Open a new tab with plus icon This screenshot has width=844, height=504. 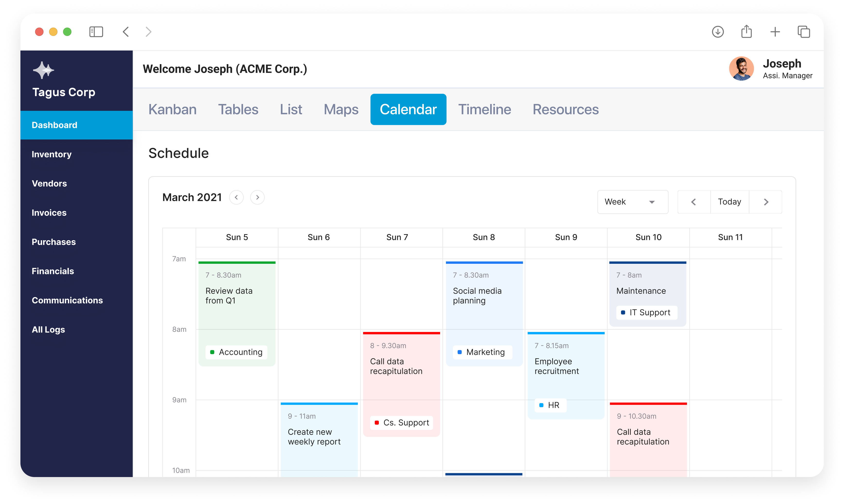click(x=775, y=32)
